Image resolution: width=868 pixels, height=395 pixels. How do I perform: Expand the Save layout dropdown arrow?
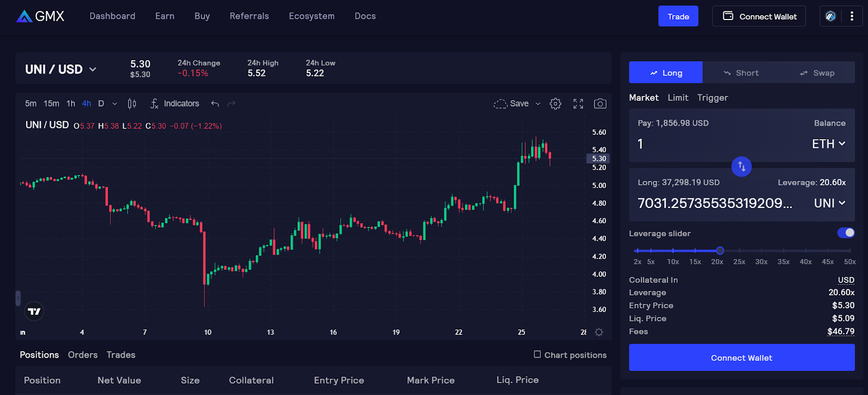pos(538,103)
